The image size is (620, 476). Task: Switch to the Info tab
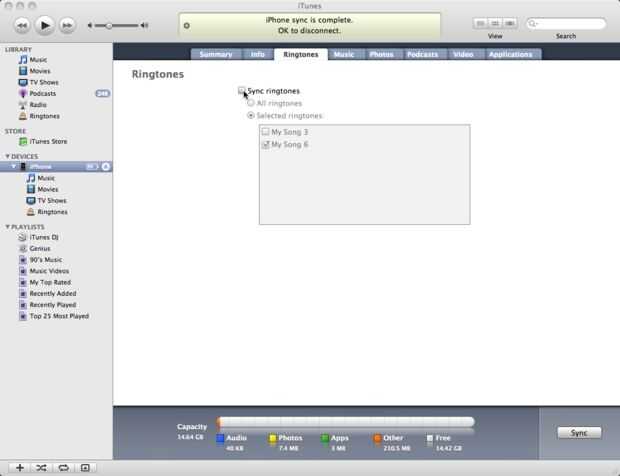coord(257,55)
